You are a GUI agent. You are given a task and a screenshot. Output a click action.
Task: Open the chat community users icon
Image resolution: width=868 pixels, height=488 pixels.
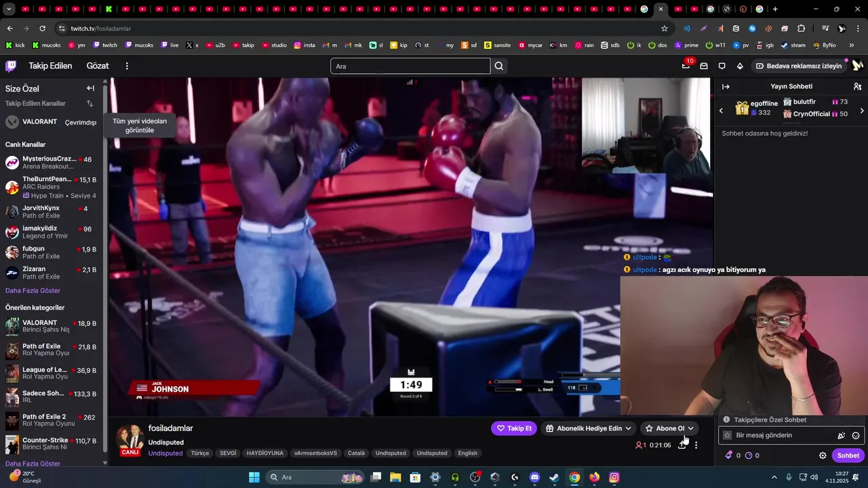pyautogui.click(x=857, y=87)
